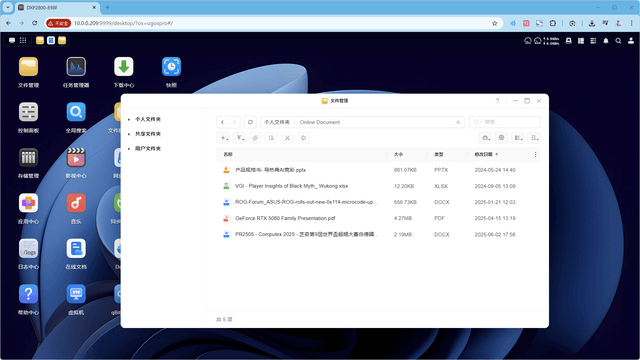Image resolution: width=640 pixels, height=360 pixels.
Task: Open the file manager settings gear
Action: point(501,138)
